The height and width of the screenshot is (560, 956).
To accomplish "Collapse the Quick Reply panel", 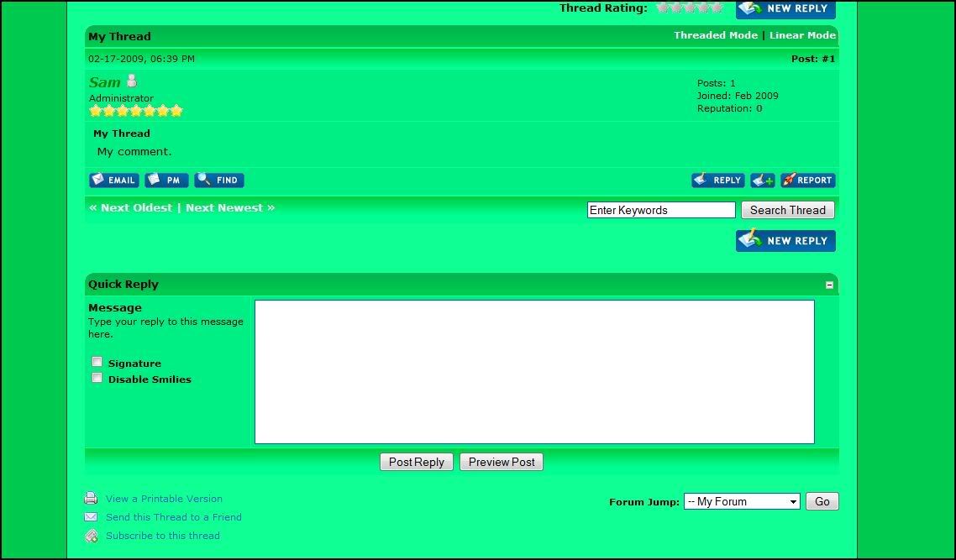I will click(x=830, y=285).
